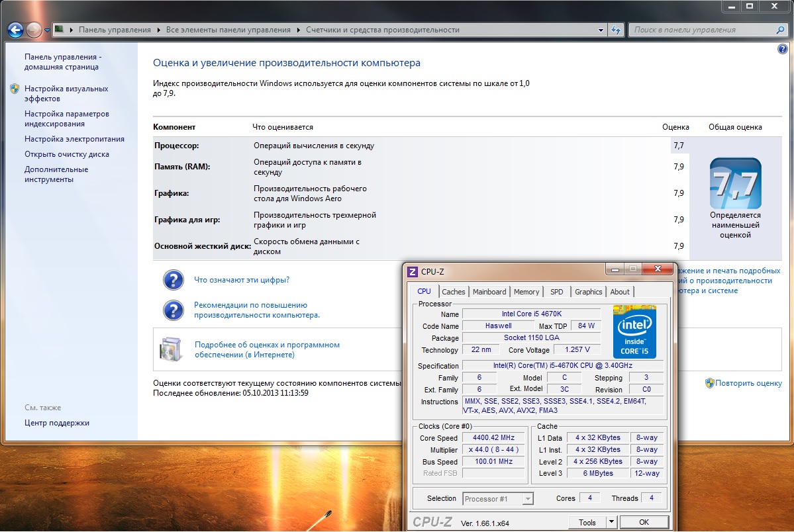Click multiplier value 'x 44.0 ( 8 - 44 )'
The height and width of the screenshot is (532, 794).
[493, 449]
